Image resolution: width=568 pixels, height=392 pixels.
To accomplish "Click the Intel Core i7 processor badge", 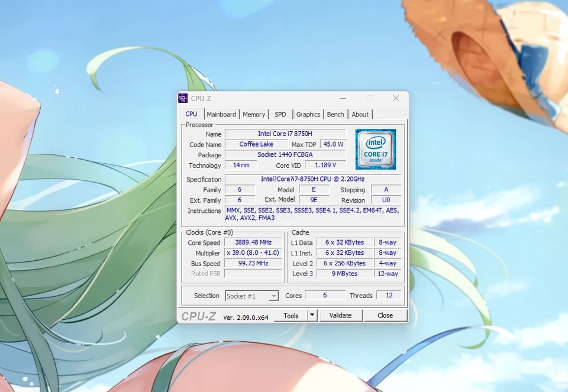I will click(376, 148).
